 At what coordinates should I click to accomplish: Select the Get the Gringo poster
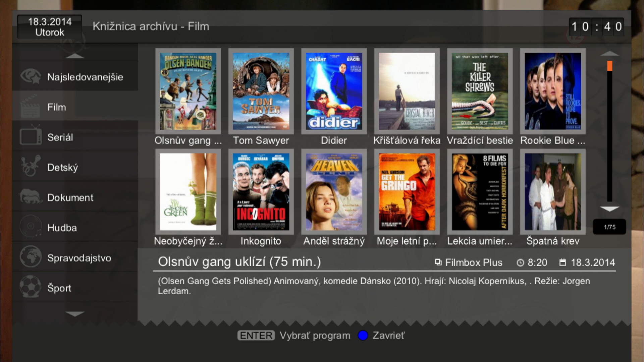(x=407, y=192)
